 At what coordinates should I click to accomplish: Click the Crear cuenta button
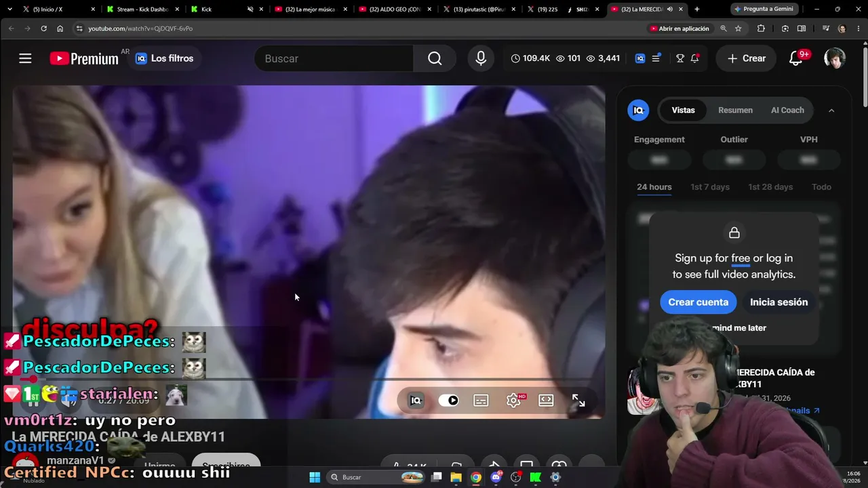pyautogui.click(x=698, y=302)
